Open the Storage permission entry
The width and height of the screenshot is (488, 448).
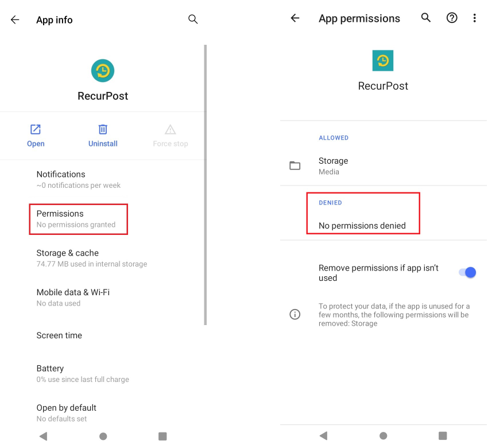point(384,165)
